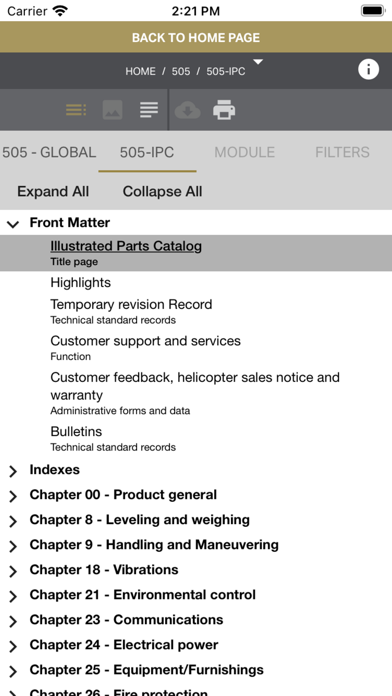The width and height of the screenshot is (392, 696).
Task: Expand Chapter 00 - Product general
Action: tap(13, 496)
